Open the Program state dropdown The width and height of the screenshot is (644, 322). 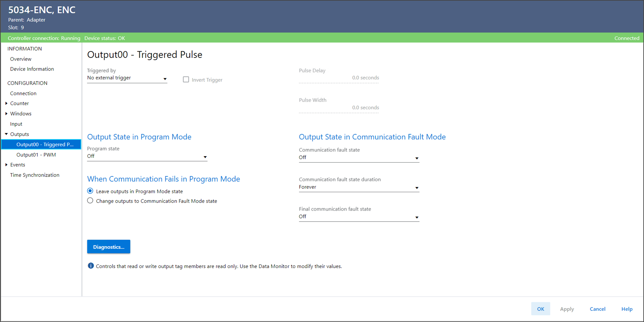tap(147, 156)
